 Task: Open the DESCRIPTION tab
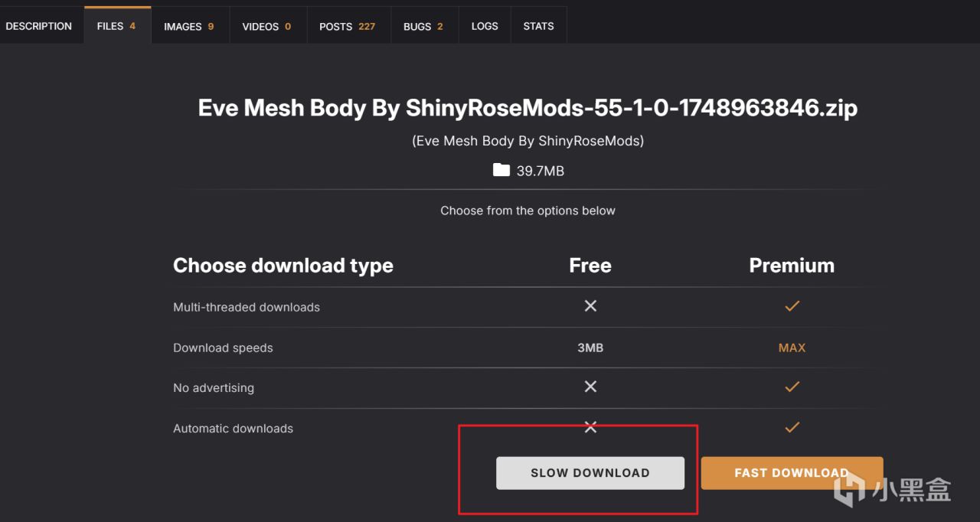coord(38,26)
